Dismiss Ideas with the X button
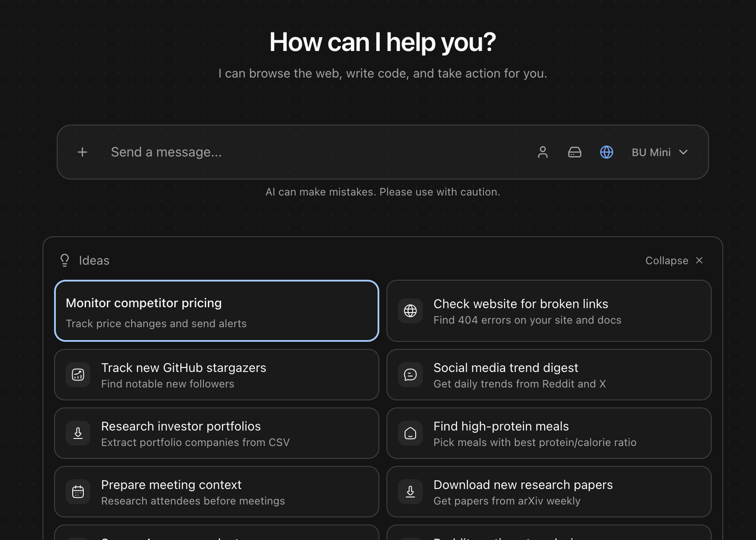This screenshot has width=756, height=540. point(699,260)
